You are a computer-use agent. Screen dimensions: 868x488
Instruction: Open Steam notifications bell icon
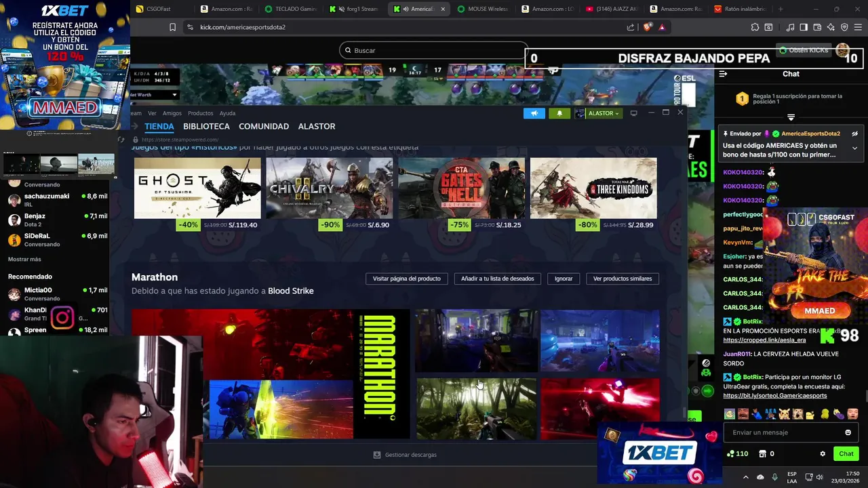[x=559, y=113]
